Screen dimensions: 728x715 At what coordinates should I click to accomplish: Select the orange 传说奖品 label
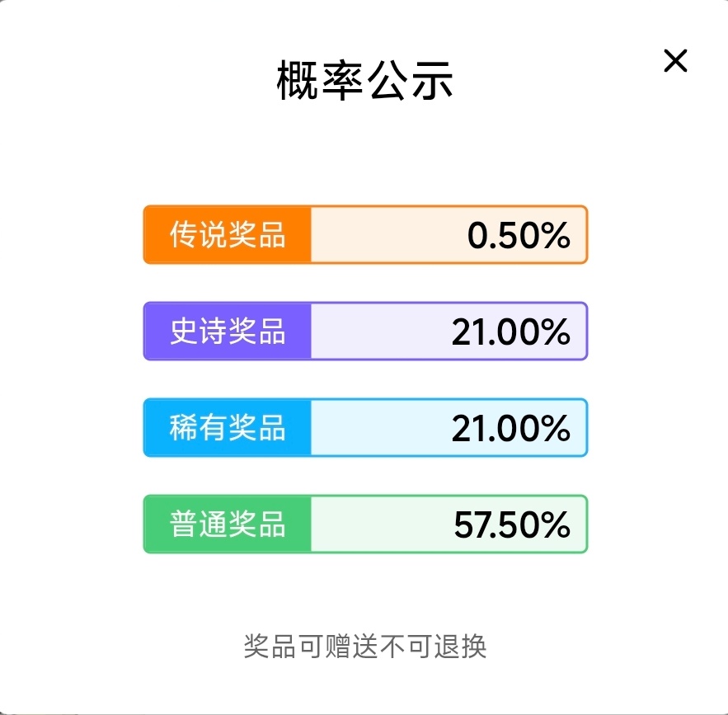point(228,235)
